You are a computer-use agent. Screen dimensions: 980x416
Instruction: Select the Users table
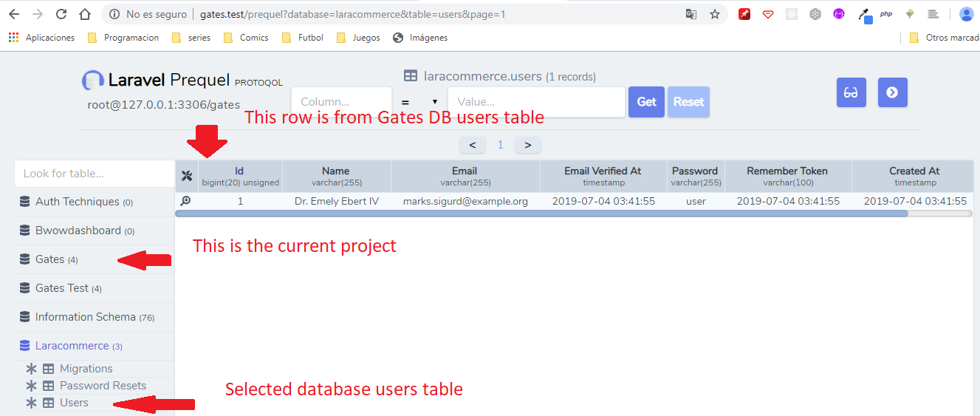coord(74,403)
